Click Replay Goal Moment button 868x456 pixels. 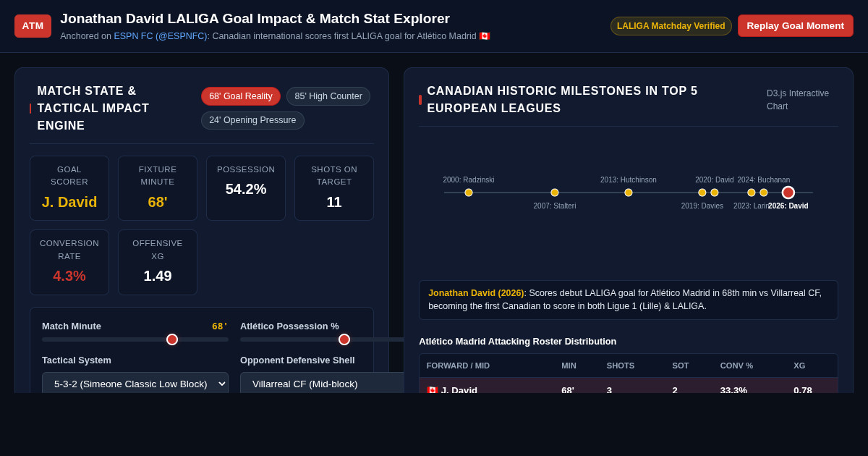(795, 26)
